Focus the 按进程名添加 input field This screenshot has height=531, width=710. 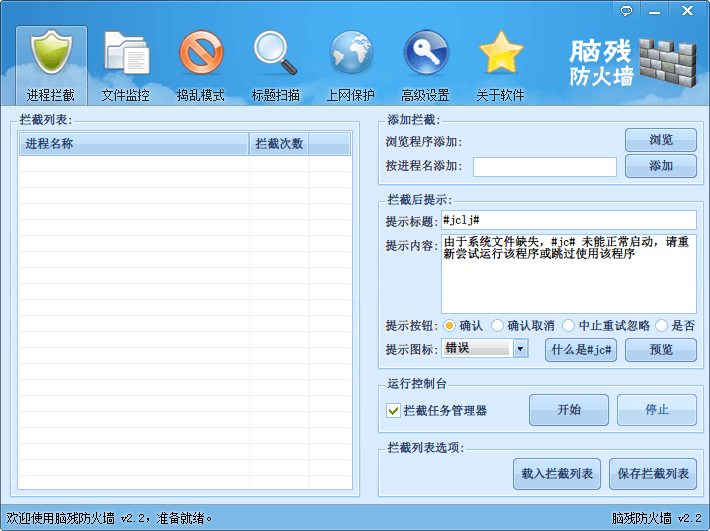[x=545, y=167]
